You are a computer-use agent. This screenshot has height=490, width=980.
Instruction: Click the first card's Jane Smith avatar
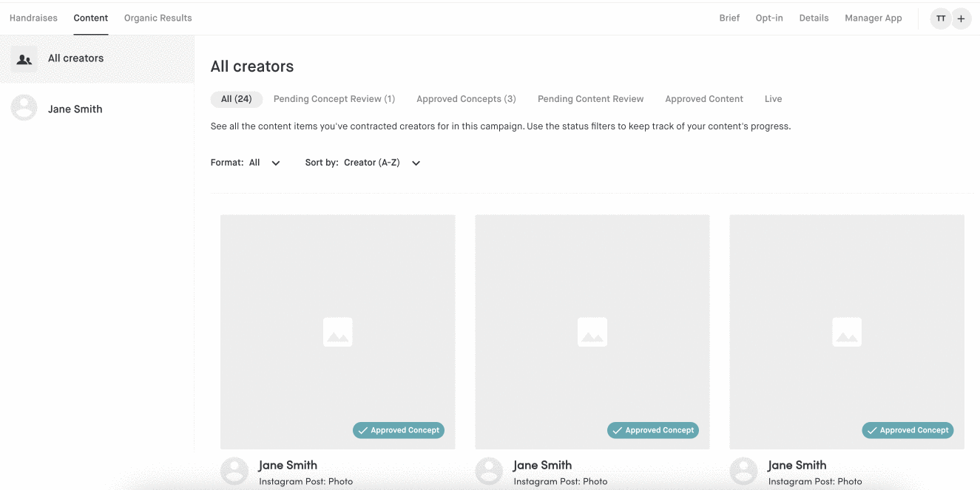coord(235,471)
